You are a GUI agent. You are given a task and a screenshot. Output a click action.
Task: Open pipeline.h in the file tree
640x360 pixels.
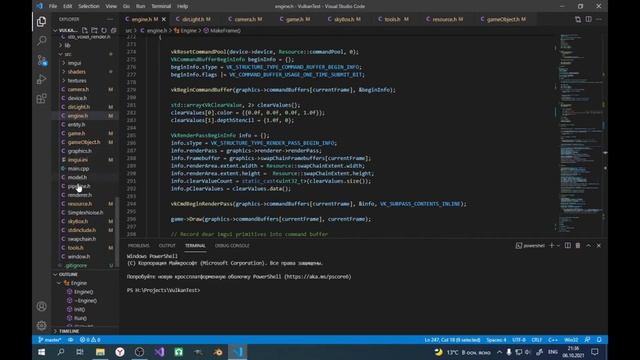(79, 186)
